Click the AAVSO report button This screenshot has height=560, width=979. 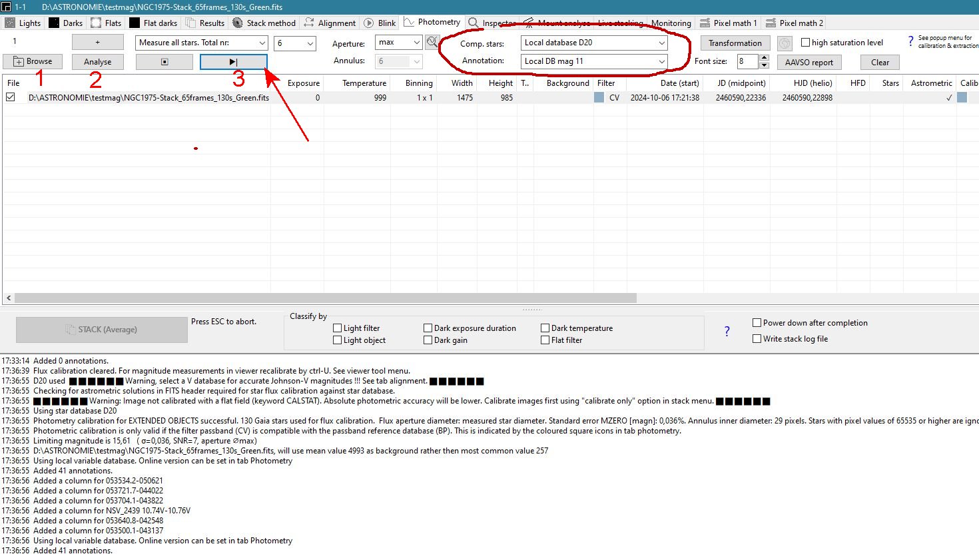tap(809, 63)
